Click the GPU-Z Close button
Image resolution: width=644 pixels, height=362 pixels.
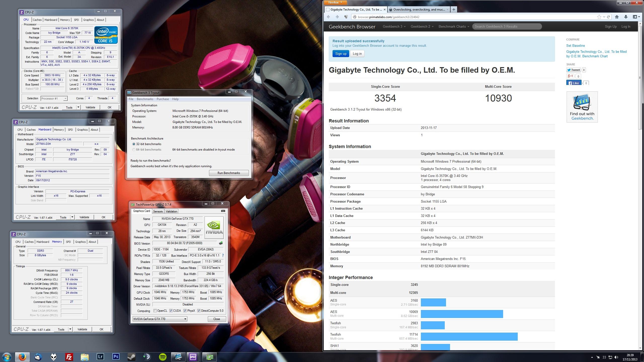(217, 319)
